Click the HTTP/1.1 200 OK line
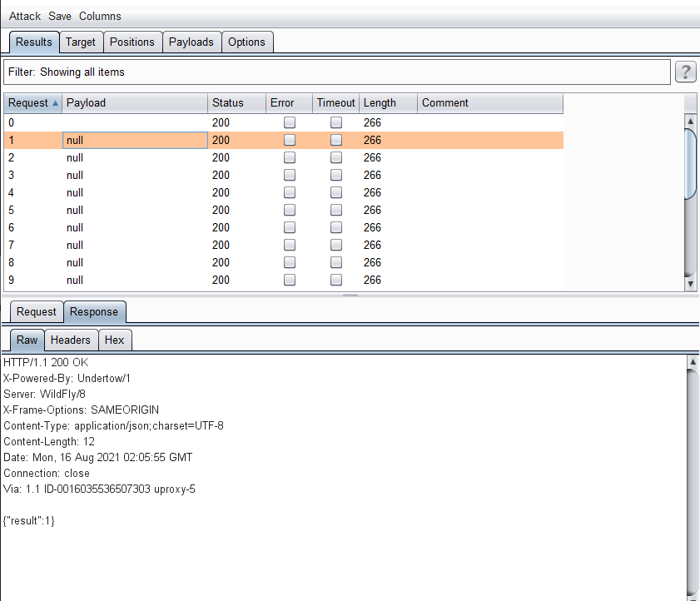700x601 pixels. [x=46, y=363]
